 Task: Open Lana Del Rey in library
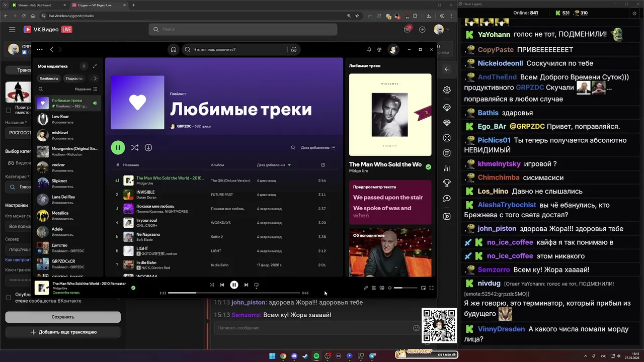68,200
